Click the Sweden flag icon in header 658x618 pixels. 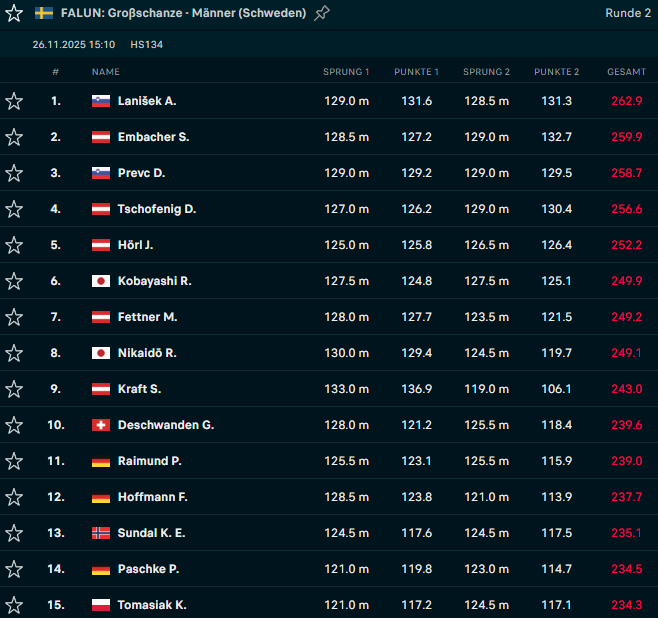click(x=44, y=13)
